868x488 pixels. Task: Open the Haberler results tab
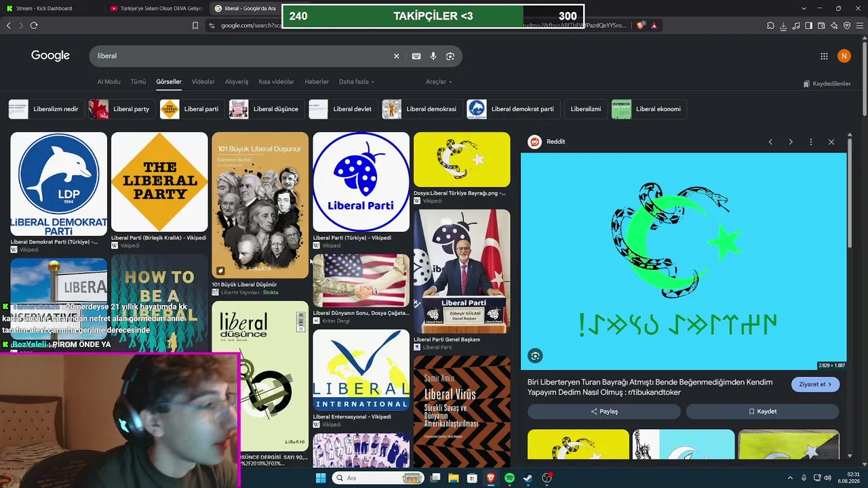(317, 82)
